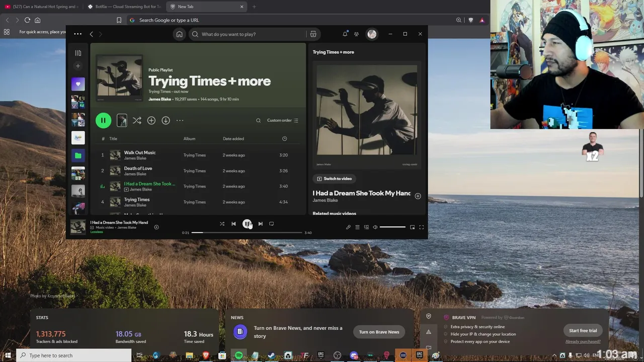Enter Spotify full screen mode
The height and width of the screenshot is (362, 644).
422,227
